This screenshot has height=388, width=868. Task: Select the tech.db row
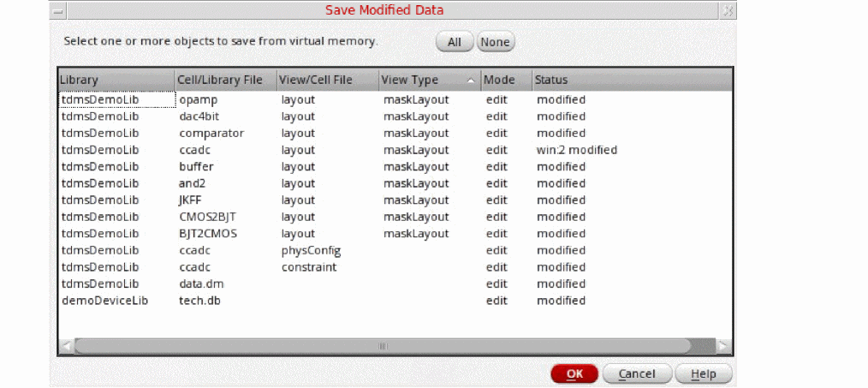click(395, 301)
